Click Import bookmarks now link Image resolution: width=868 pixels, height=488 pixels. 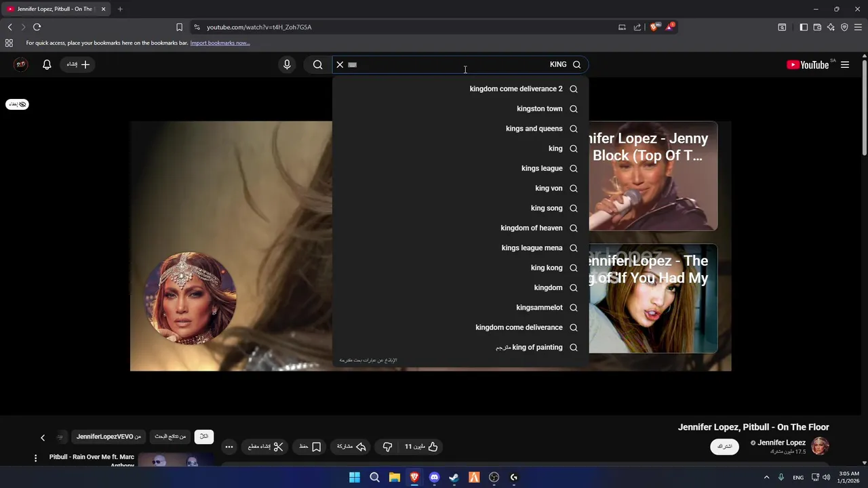coord(220,43)
